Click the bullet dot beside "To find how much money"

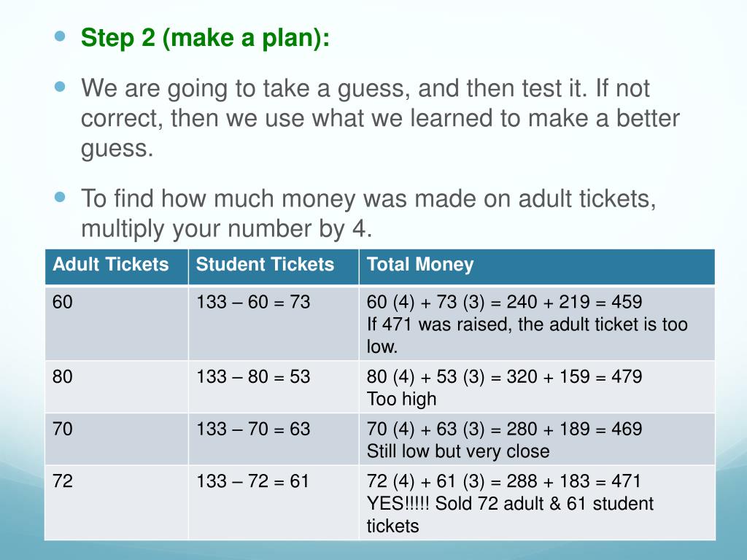pos(61,196)
